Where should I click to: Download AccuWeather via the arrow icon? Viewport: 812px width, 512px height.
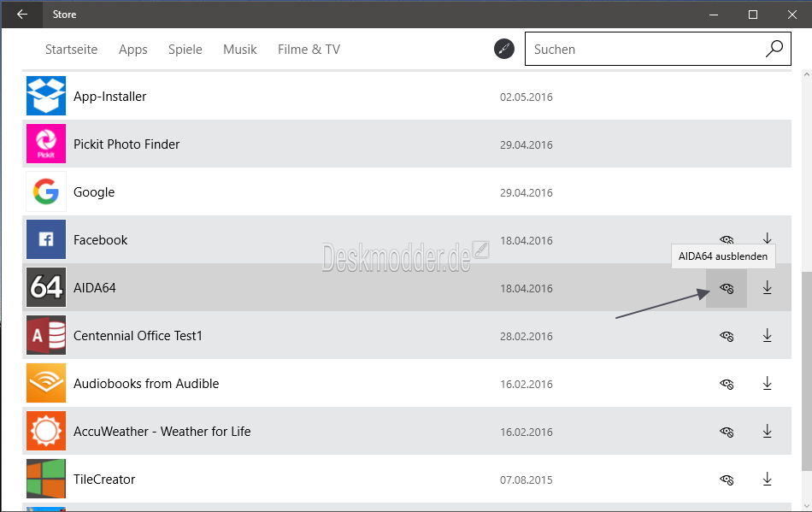767,432
